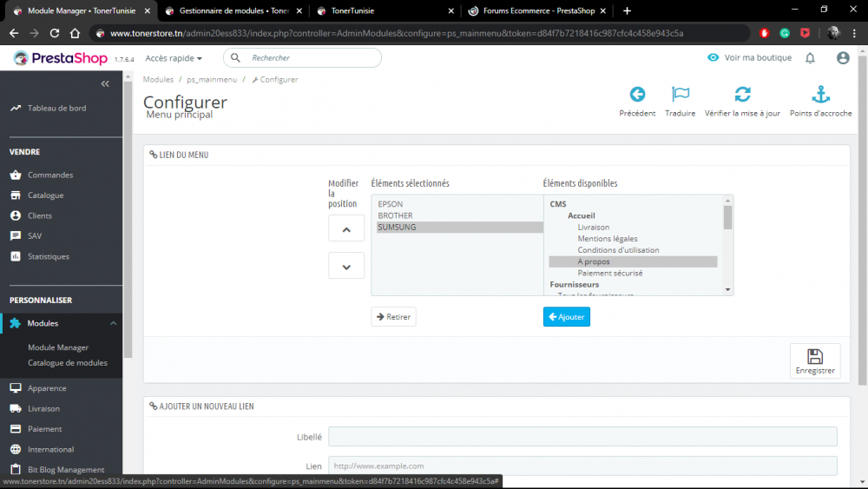Focus the Rechercher search field
Viewport: 868px width, 489px height.
pyautogui.click(x=302, y=57)
